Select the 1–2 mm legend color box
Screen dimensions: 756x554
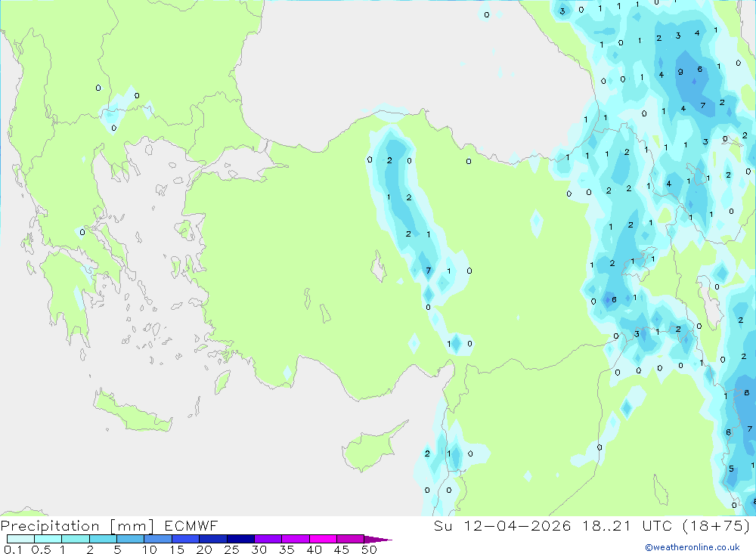point(75,539)
